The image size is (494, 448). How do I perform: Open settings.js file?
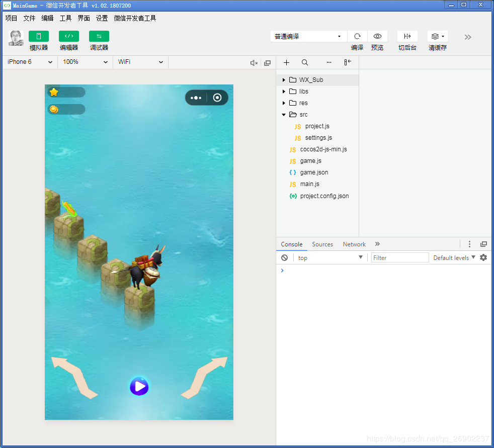coord(317,138)
